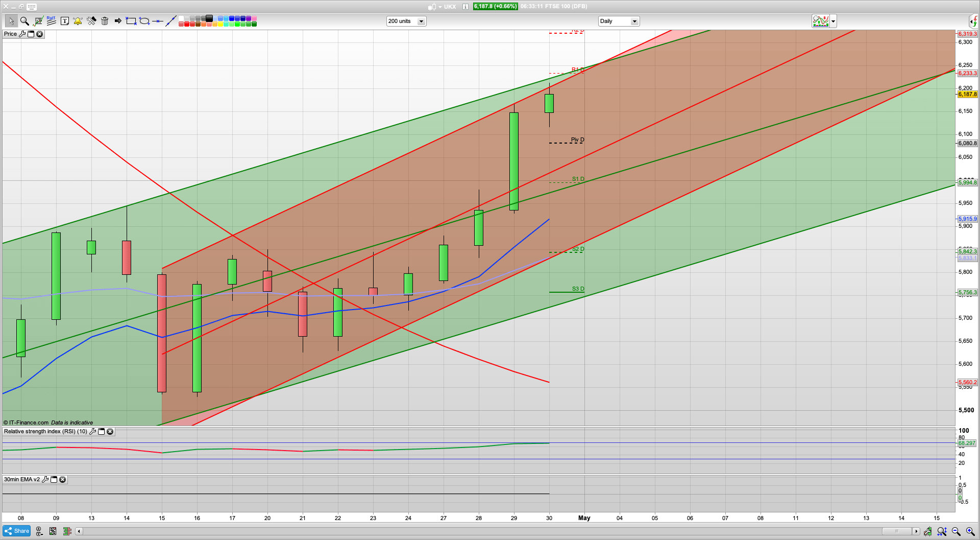The height and width of the screenshot is (540, 980).
Task: Click the zoom in magnifier icon
Action: (x=970, y=531)
